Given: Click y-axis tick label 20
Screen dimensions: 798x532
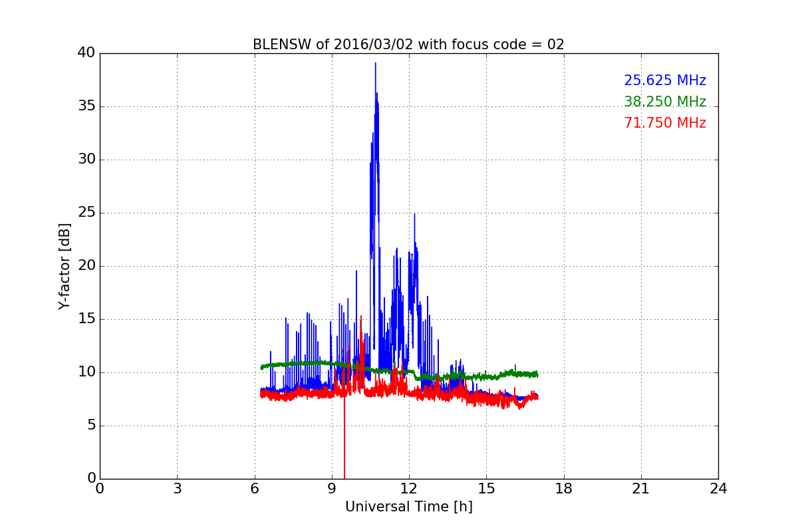Looking at the screenshot, I should point(86,265).
